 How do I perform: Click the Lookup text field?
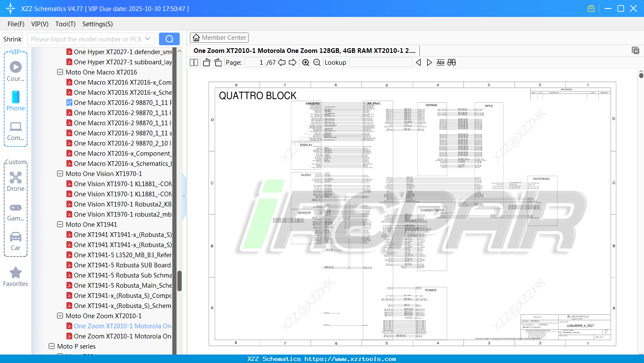pyautogui.click(x=381, y=63)
